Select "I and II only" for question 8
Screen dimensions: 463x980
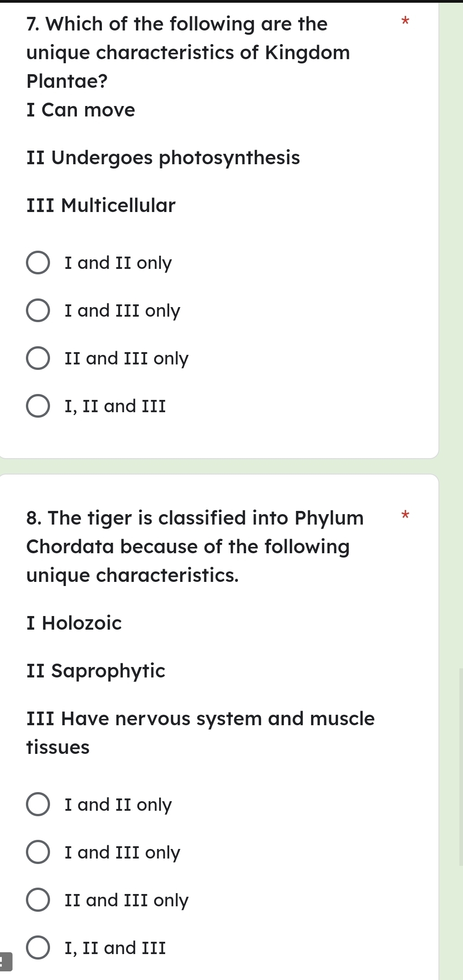38,805
